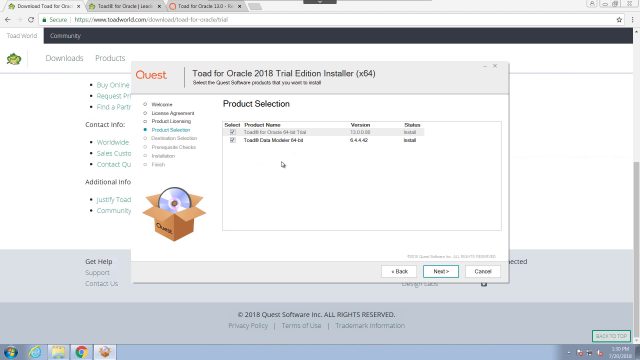The height and width of the screenshot is (360, 640).
Task: Click Select column header
Action: click(232, 125)
